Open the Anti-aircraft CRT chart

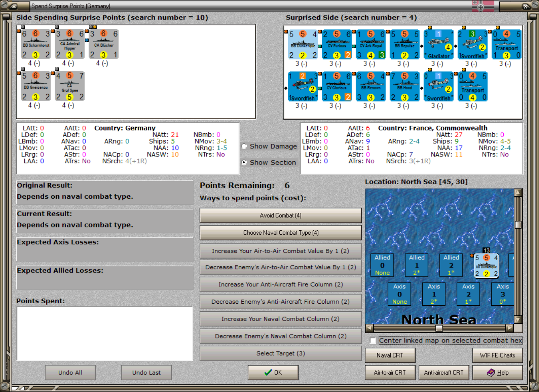[444, 373]
